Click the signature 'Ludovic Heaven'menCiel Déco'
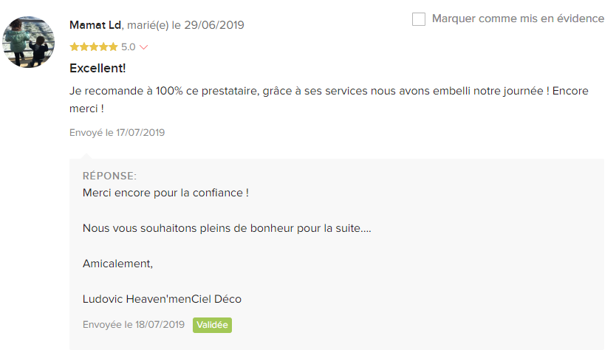Image resolution: width=616 pixels, height=364 pixels. click(162, 299)
